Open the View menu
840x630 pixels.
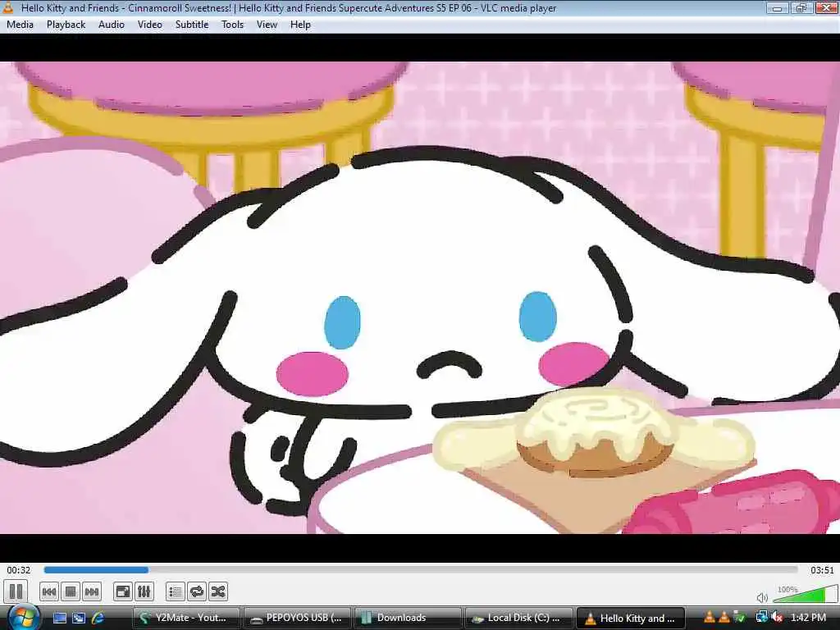coord(267,25)
